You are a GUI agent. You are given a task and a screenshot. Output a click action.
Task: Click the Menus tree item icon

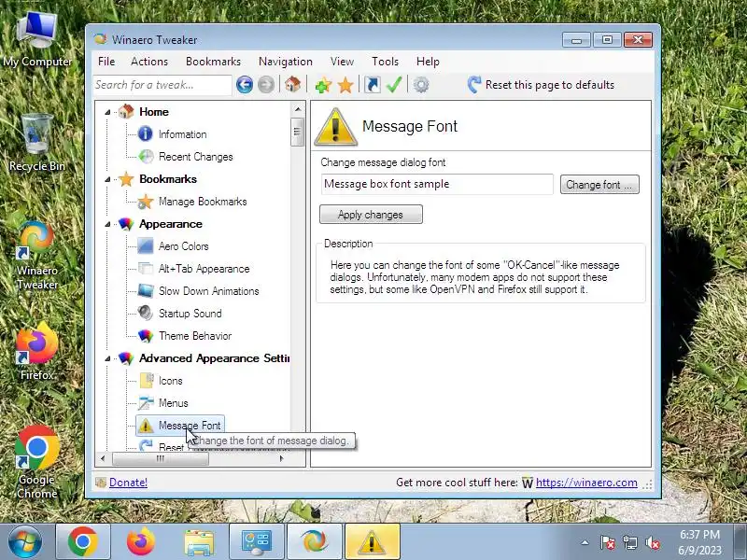pyautogui.click(x=146, y=403)
